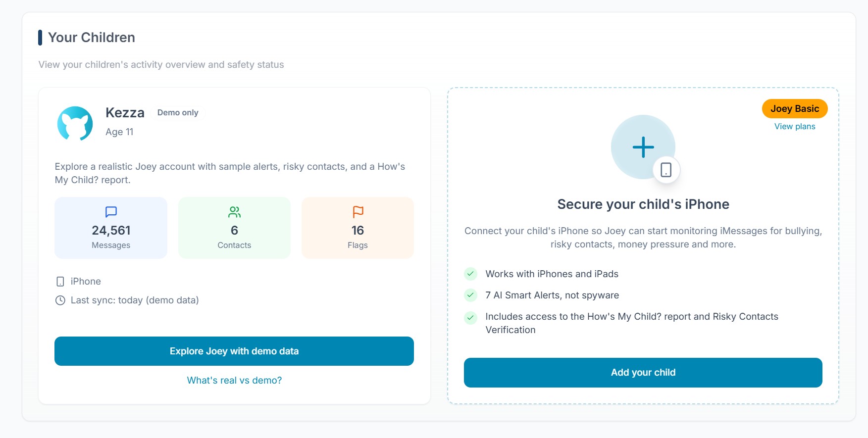Click the Joey Basic plan badge

pyautogui.click(x=794, y=108)
